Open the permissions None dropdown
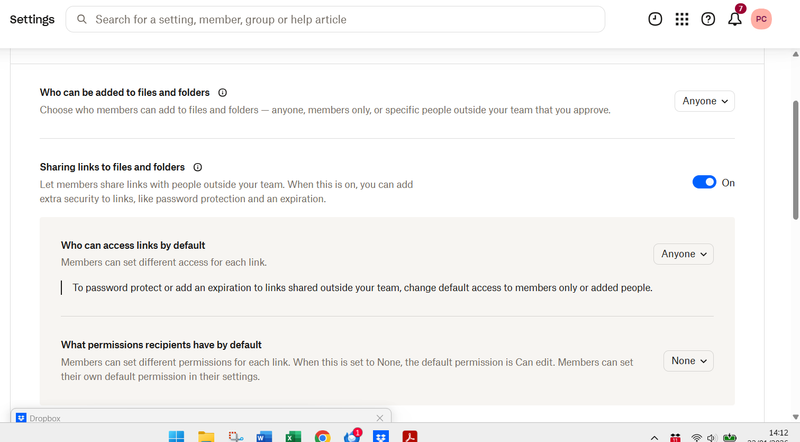This screenshot has width=800, height=442. point(689,361)
